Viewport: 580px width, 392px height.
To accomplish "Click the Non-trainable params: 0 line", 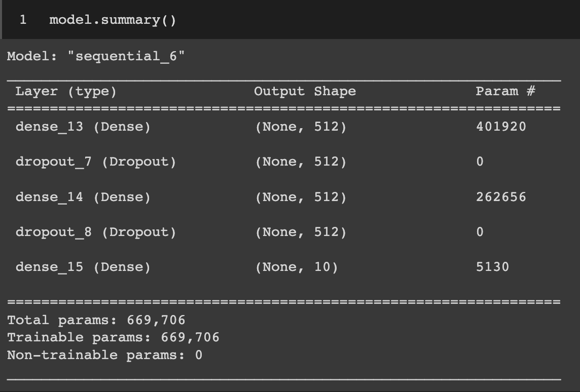I will [104, 355].
